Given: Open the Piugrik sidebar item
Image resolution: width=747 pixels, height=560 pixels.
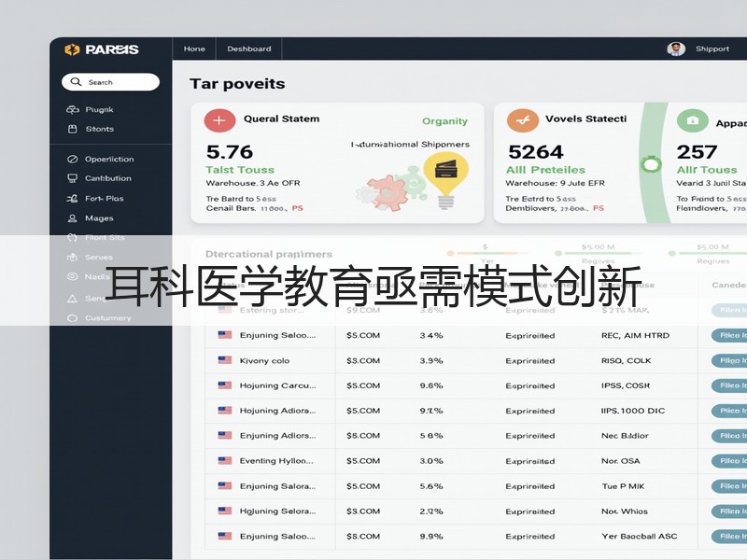Looking at the screenshot, I should pyautogui.click(x=100, y=109).
